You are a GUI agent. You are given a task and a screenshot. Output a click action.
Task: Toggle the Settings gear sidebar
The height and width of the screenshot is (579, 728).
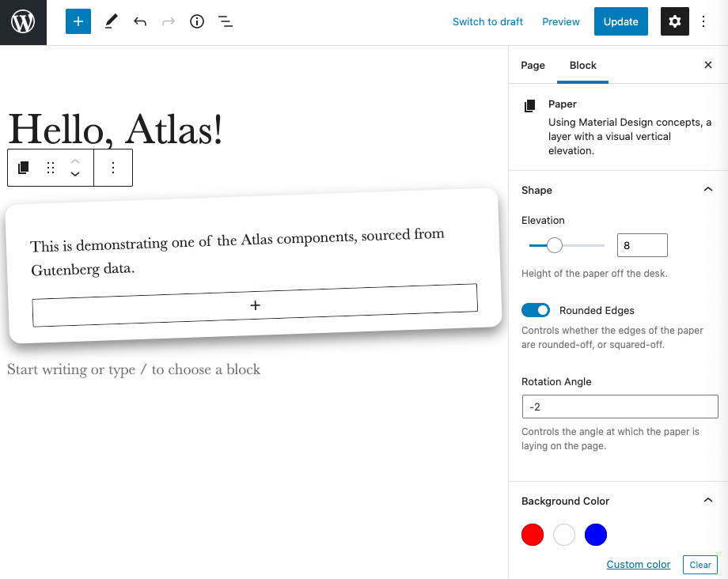pos(674,22)
